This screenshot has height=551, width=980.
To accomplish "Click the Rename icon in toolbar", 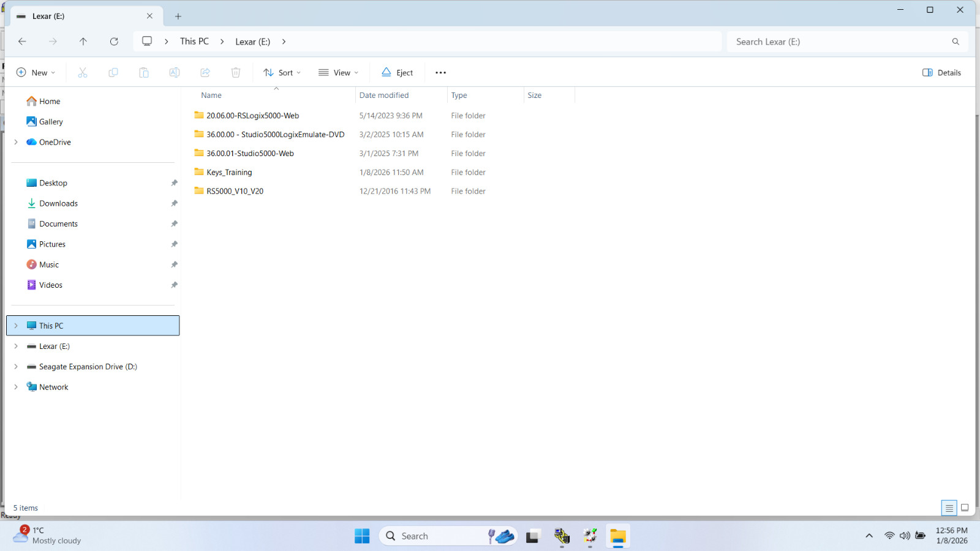I will coord(175,73).
